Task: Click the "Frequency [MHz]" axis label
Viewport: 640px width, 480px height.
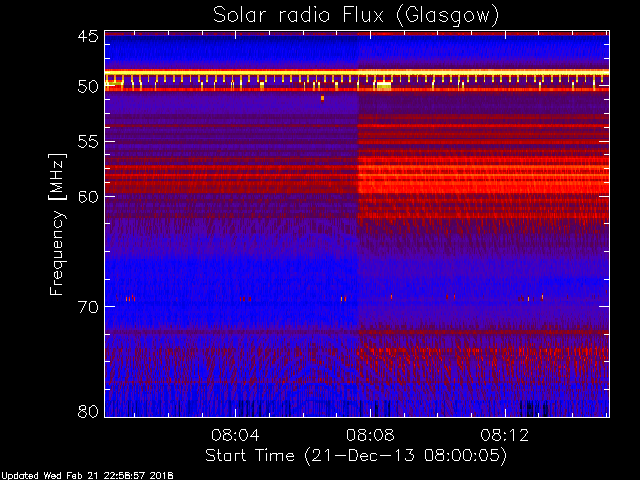Action: (x=57, y=224)
